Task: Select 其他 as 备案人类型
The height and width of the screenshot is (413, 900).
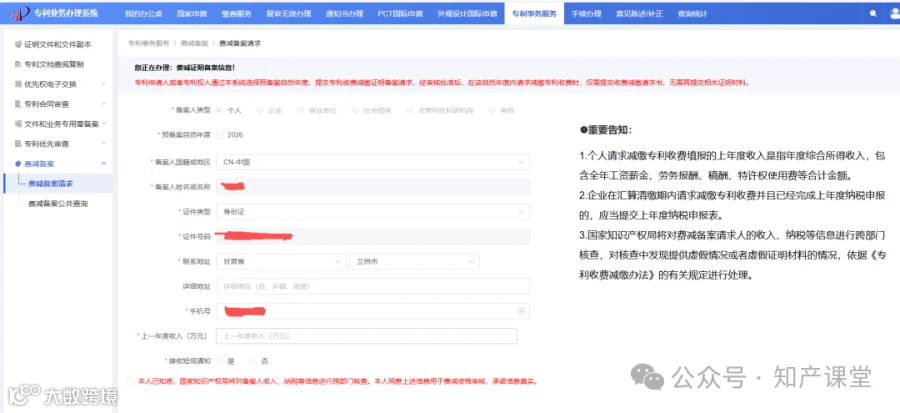Action: pos(491,110)
